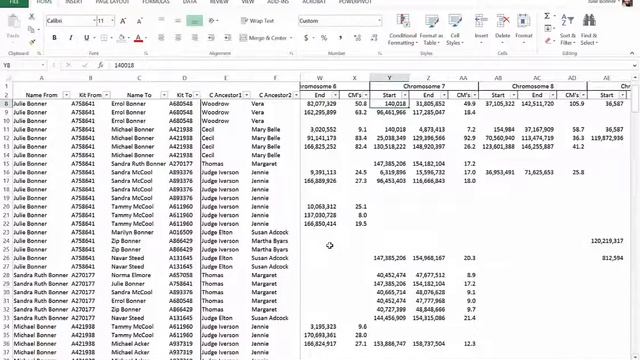The width and height of the screenshot is (640, 360).
Task: Apply Bold formatting
Action: (x=54, y=38)
